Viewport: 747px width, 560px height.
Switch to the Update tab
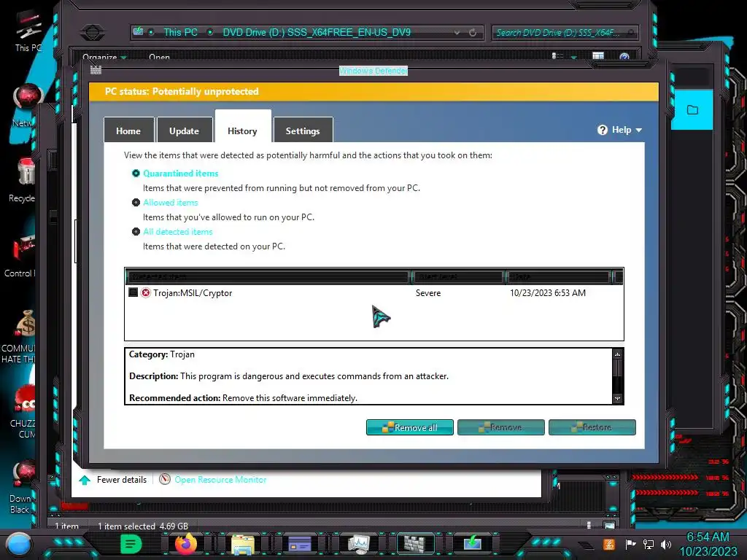pos(185,131)
